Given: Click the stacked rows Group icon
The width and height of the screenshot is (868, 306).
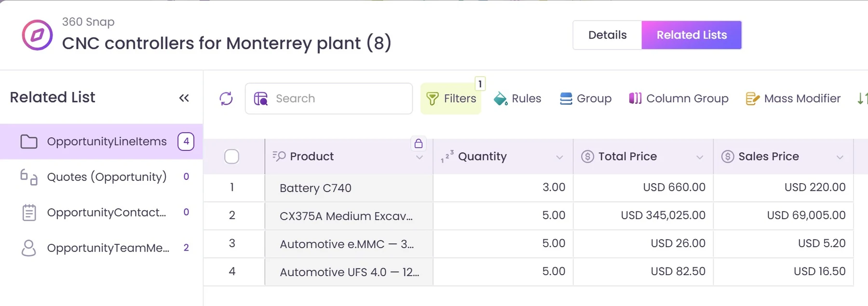Looking at the screenshot, I should 566,99.
